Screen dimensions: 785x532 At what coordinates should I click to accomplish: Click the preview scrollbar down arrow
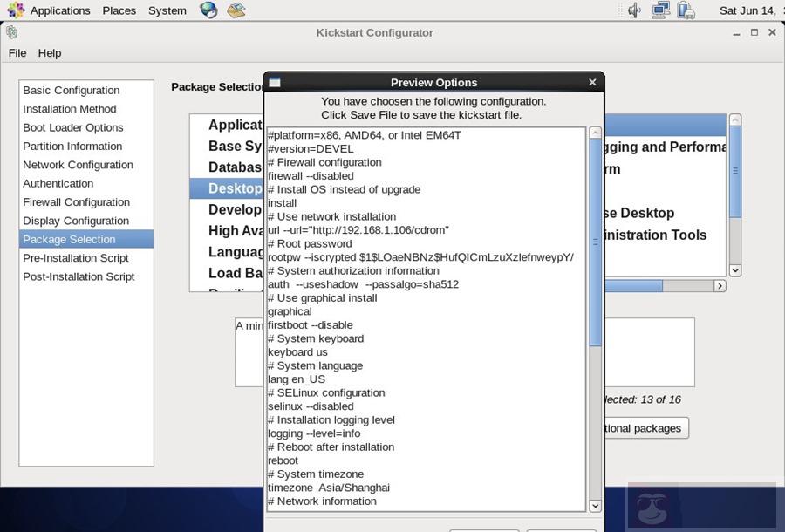coord(595,506)
